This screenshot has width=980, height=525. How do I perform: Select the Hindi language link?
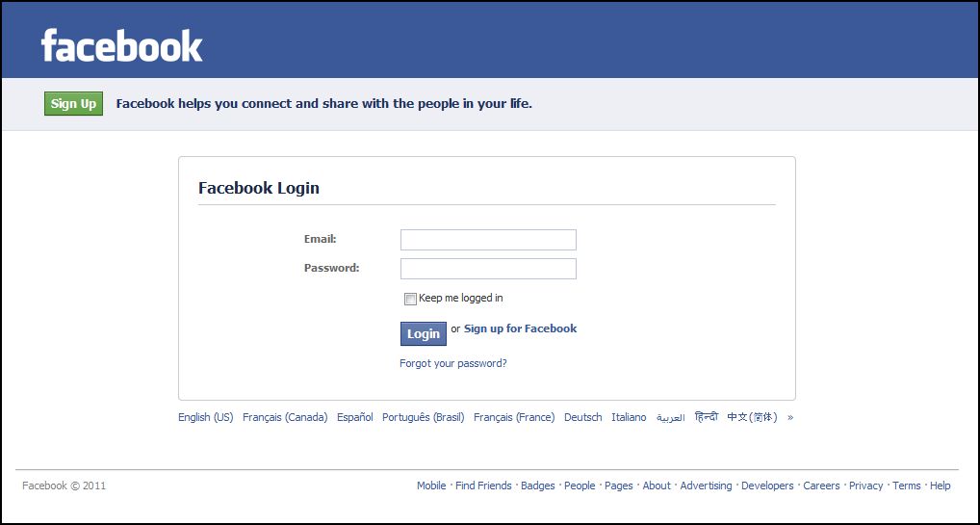(x=707, y=417)
